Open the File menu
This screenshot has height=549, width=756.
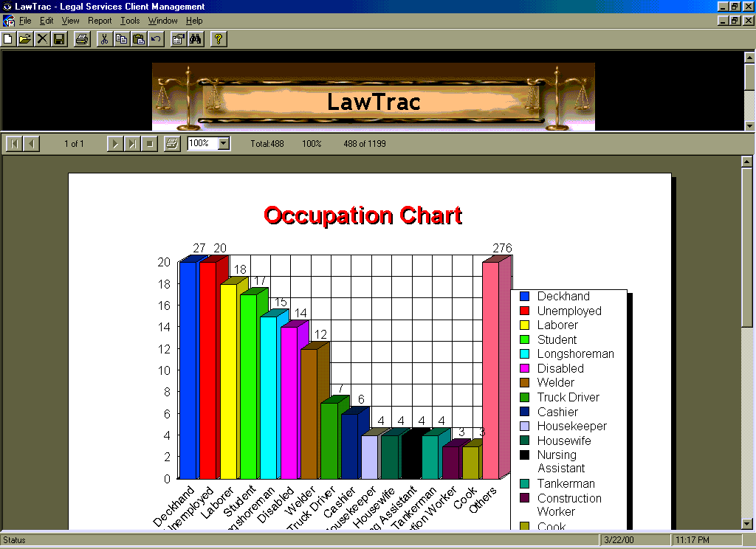[25, 21]
